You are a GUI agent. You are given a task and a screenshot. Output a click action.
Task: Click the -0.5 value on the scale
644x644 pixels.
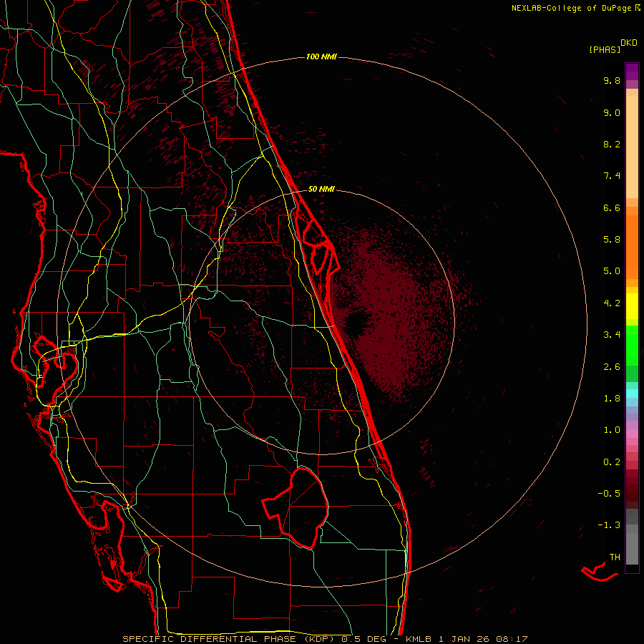coord(609,494)
